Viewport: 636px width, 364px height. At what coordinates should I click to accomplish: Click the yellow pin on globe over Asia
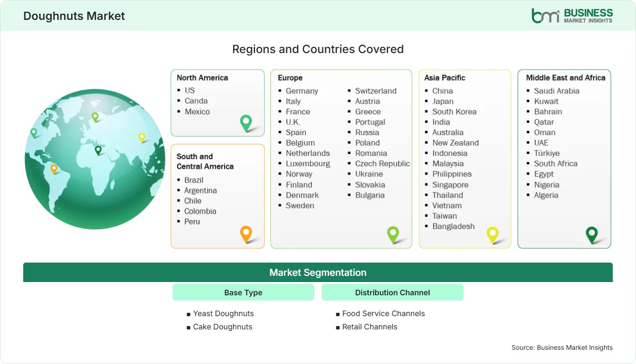click(x=142, y=137)
